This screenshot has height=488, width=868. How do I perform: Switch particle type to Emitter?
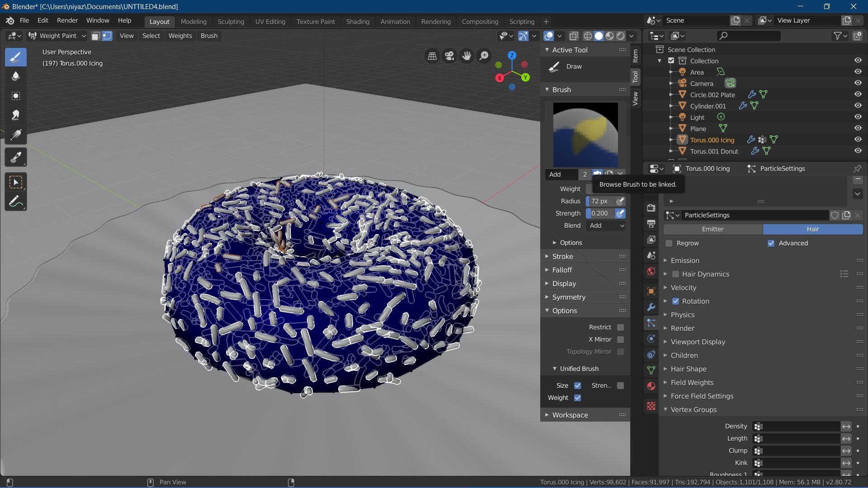[712, 229]
